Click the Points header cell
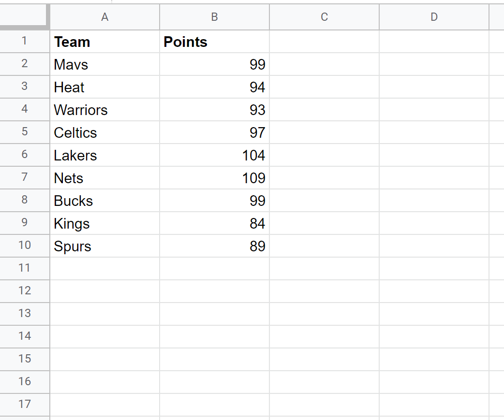This screenshot has height=420, width=504. (x=214, y=42)
